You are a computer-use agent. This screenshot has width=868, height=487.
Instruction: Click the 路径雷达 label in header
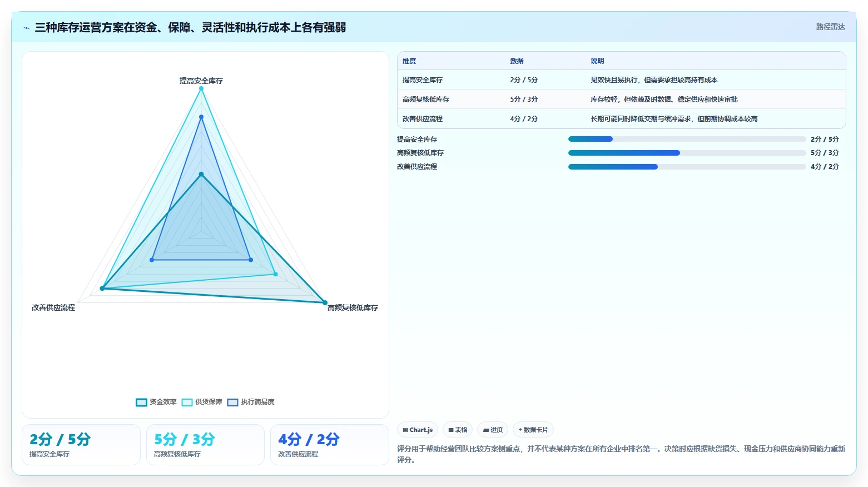pos(830,27)
